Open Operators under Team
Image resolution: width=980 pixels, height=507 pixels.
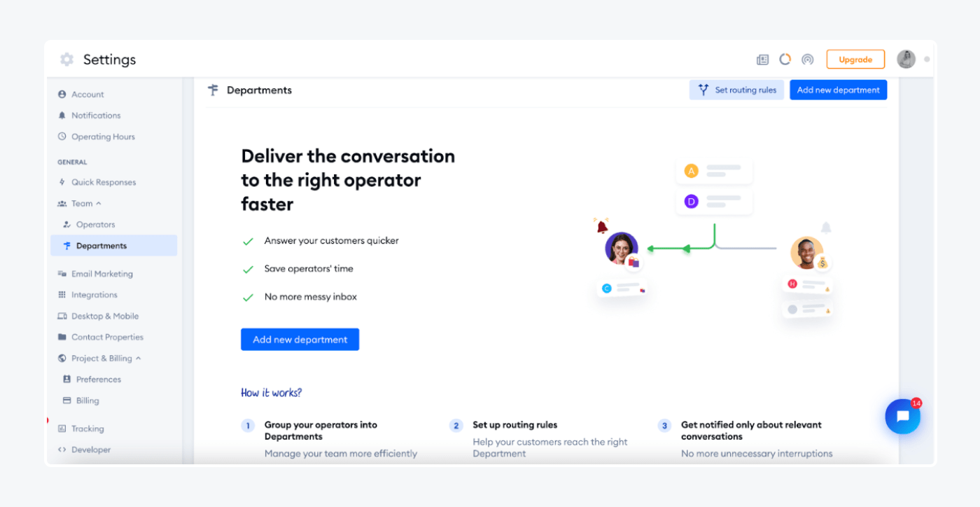point(96,225)
